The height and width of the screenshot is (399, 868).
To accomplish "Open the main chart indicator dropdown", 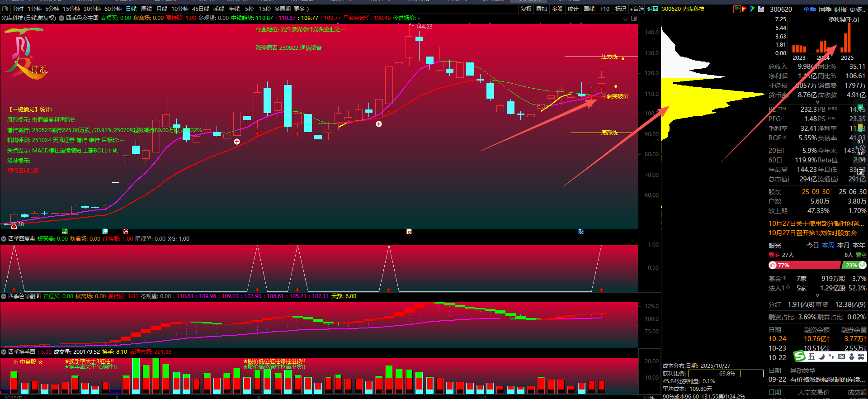I will (x=61, y=18).
